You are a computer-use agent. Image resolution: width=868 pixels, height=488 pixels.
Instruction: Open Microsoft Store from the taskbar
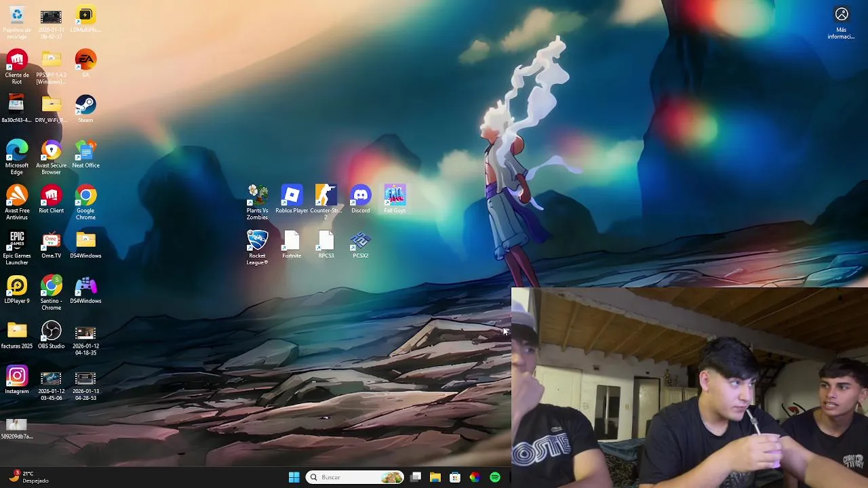[x=455, y=477]
